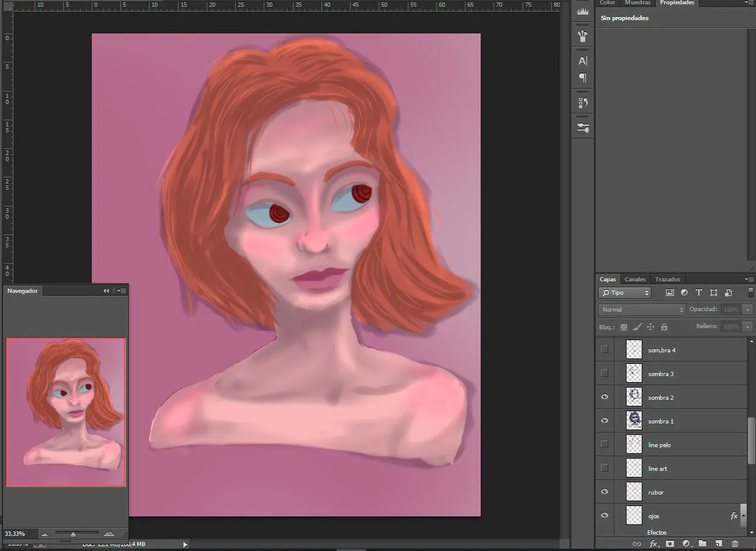The image size is (756, 551).
Task: Filter layers by pixel layers icon
Action: pos(670,293)
